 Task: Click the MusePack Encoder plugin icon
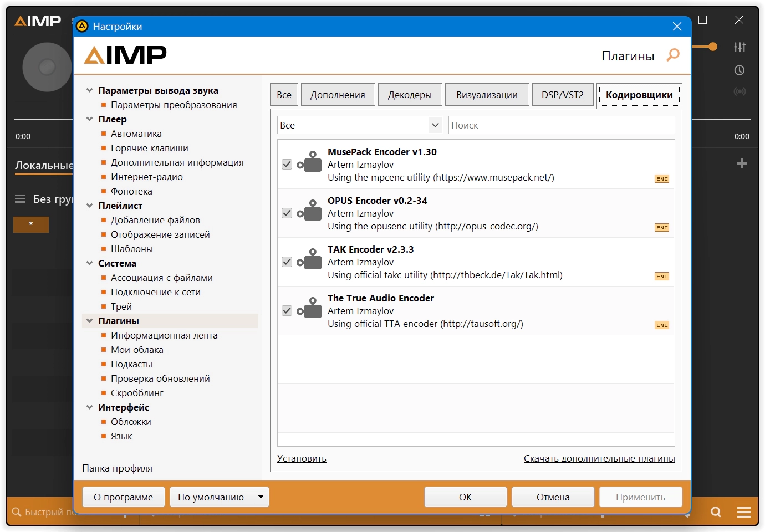309,162
